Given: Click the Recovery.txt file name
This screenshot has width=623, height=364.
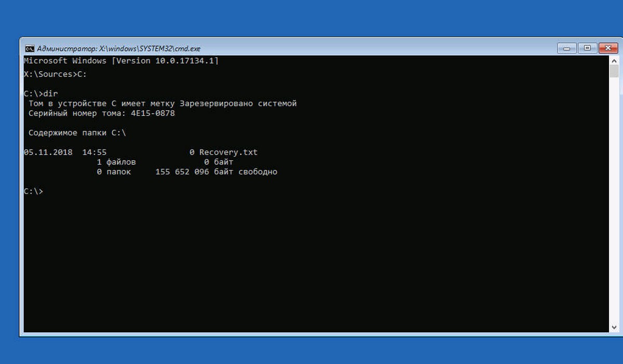Looking at the screenshot, I should (x=228, y=152).
